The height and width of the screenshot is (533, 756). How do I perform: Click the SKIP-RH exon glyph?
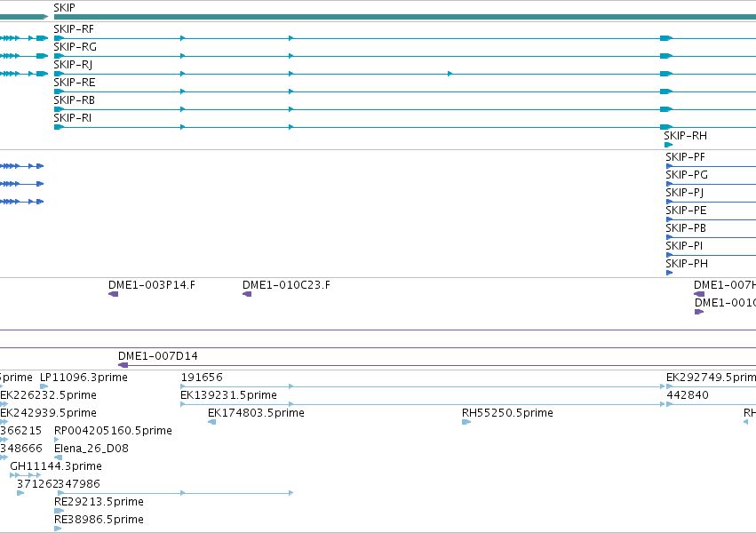click(668, 145)
